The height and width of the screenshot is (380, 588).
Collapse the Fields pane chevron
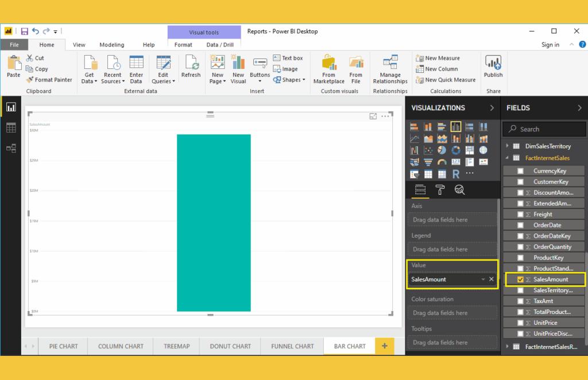[579, 108]
